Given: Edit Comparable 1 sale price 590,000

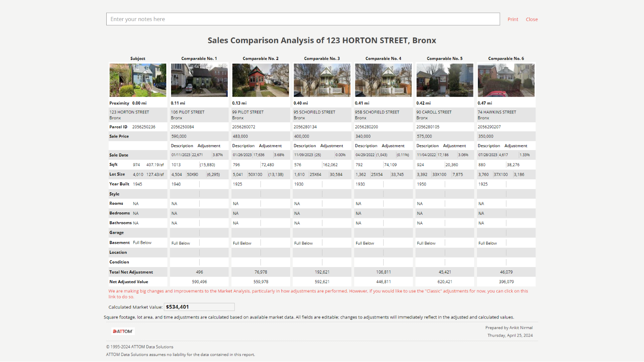Looking at the screenshot, I should pyautogui.click(x=199, y=136).
